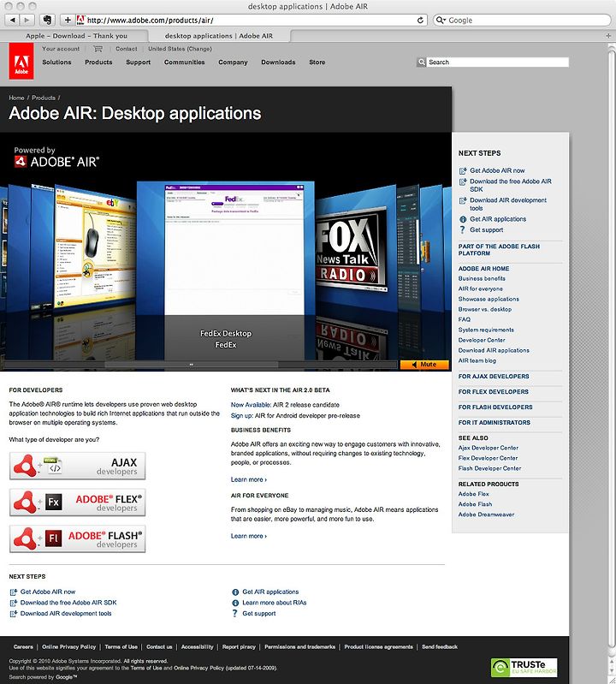Screen dimensions: 616x684
Task: Click the Adobe Flex developers button
Action: 78,503
